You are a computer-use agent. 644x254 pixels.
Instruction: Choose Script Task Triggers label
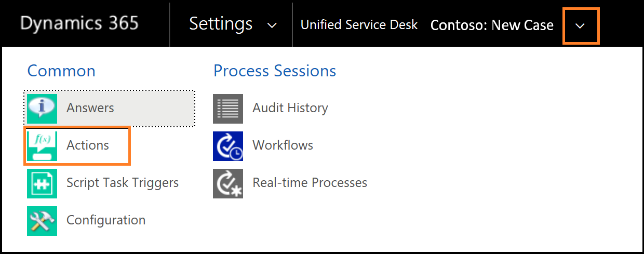point(123,183)
